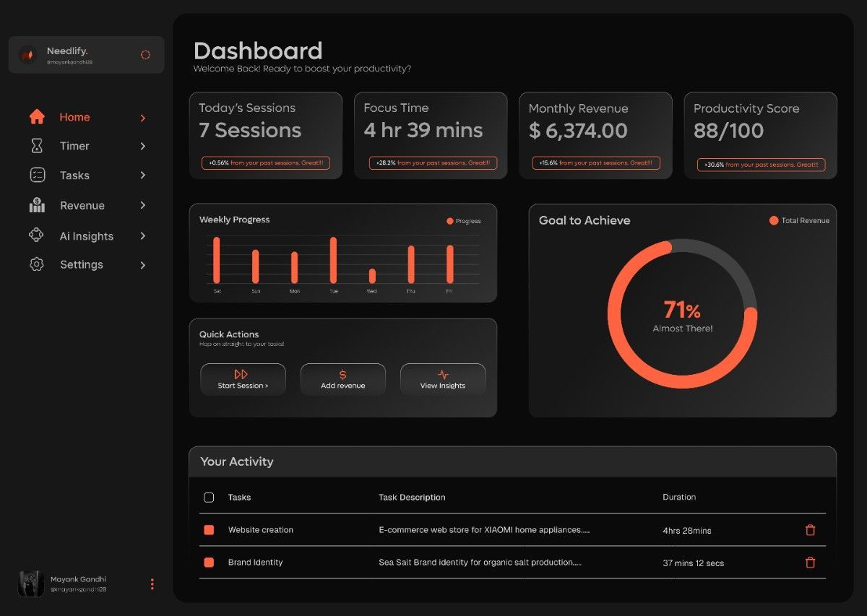The height and width of the screenshot is (616, 867).
Task: Click the Timer hourglass icon
Action: (x=37, y=146)
